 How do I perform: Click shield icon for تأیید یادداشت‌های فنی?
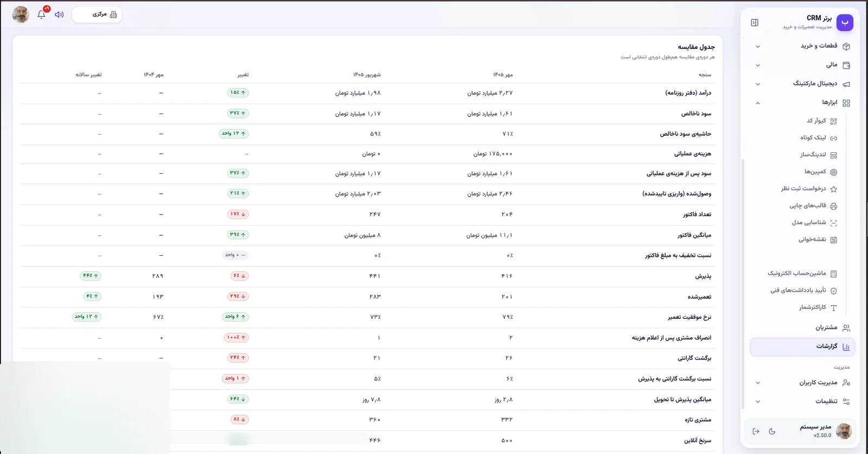pyautogui.click(x=834, y=291)
